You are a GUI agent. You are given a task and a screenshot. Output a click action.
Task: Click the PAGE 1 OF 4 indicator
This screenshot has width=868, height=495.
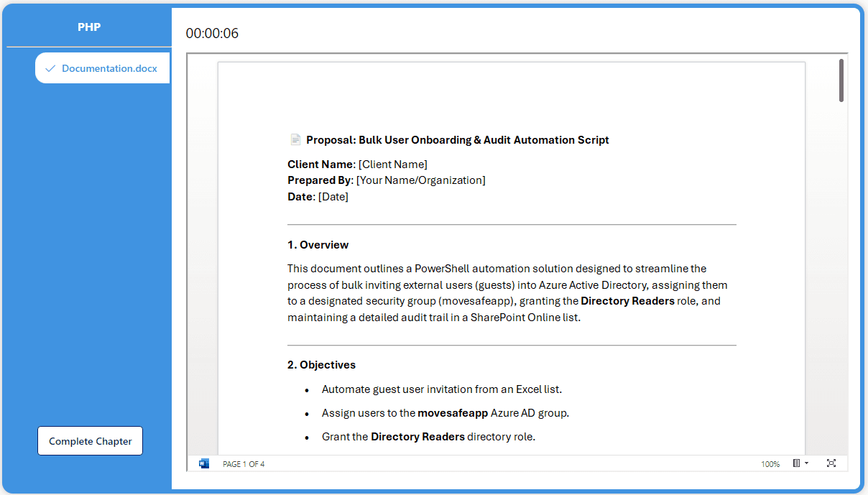pyautogui.click(x=244, y=464)
